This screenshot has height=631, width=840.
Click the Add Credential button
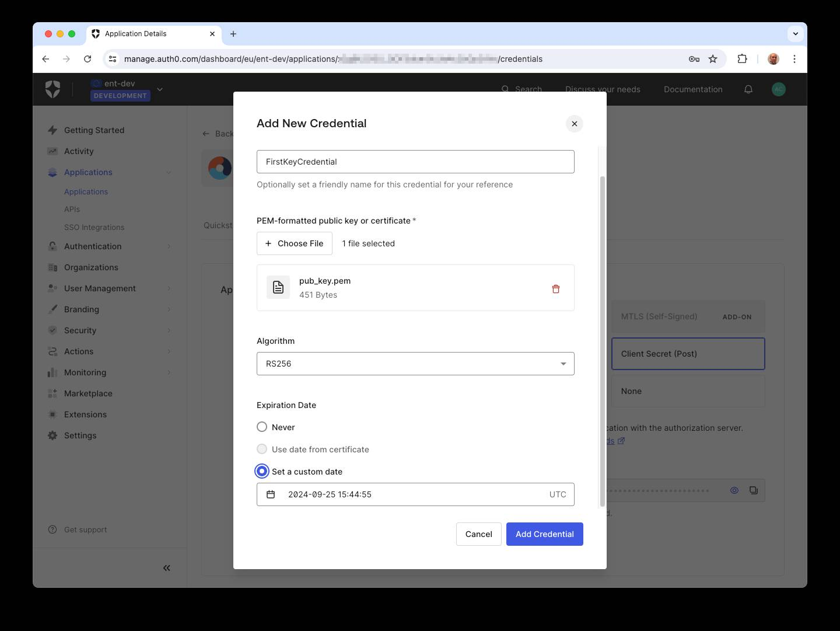click(x=545, y=534)
